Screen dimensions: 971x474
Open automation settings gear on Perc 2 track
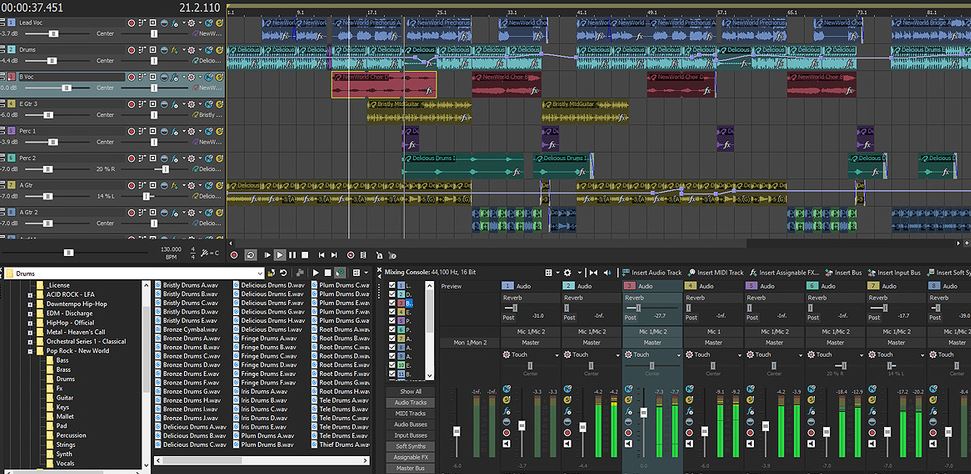click(191, 158)
